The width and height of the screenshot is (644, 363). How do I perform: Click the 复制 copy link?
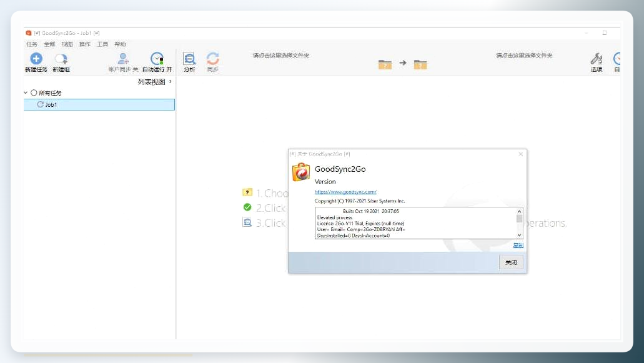518,245
